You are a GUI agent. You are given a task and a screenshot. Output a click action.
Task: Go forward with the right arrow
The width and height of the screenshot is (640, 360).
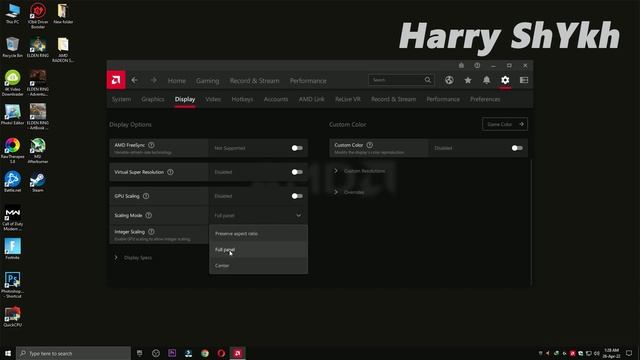click(x=153, y=80)
